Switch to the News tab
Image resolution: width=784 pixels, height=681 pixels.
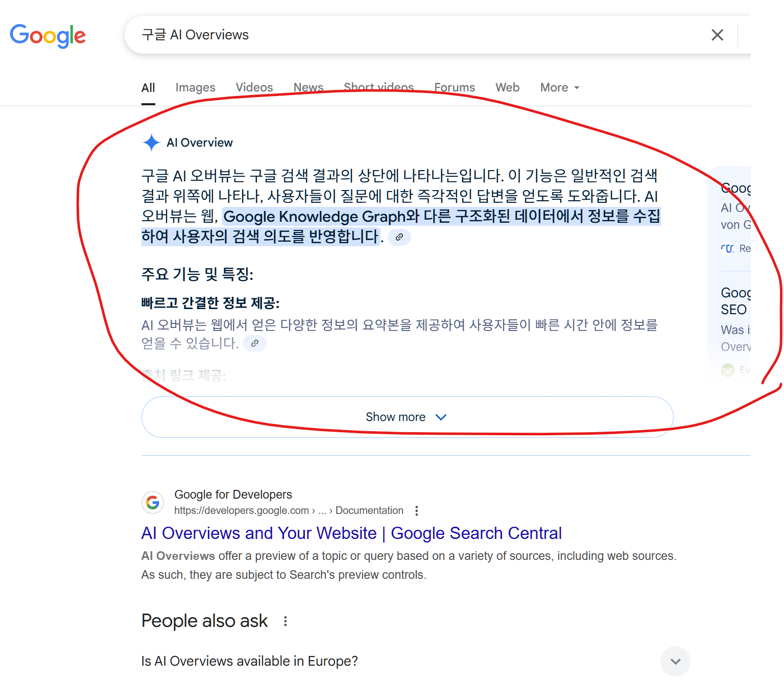[x=308, y=88]
